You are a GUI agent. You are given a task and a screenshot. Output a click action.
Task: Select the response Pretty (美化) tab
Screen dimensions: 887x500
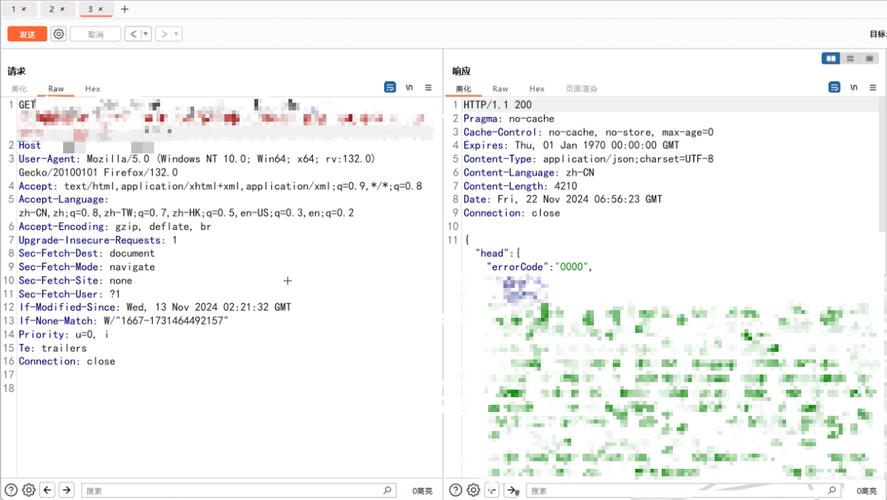pyautogui.click(x=463, y=89)
